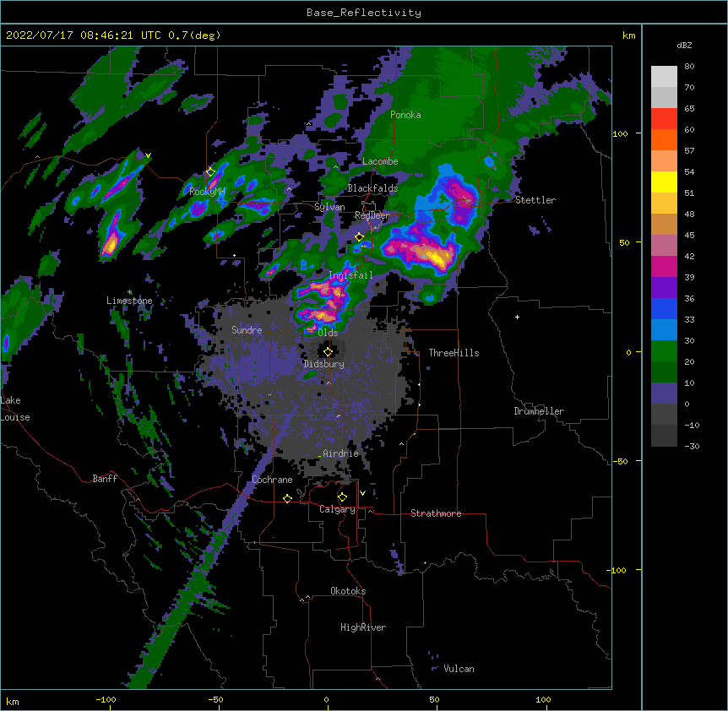Click the Lacombe city label
This screenshot has height=711, width=728.
(x=380, y=161)
